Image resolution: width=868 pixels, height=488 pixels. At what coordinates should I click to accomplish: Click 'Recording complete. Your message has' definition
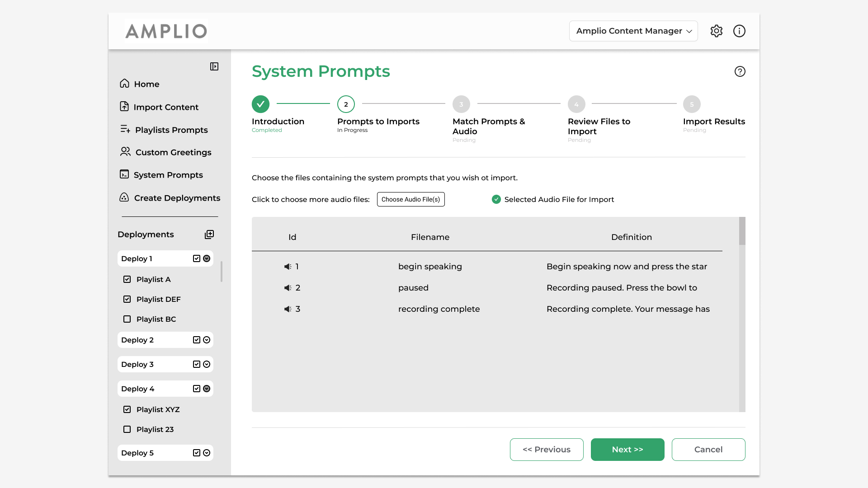628,309
